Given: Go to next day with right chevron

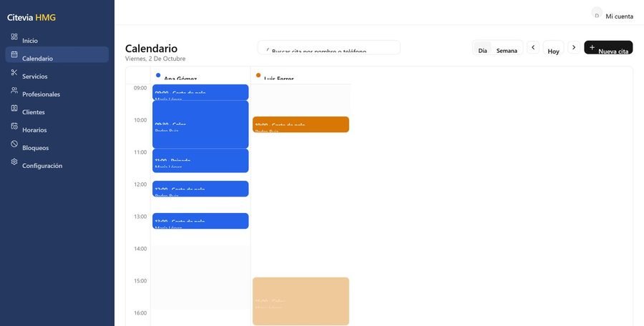Looking at the screenshot, I should [x=574, y=47].
